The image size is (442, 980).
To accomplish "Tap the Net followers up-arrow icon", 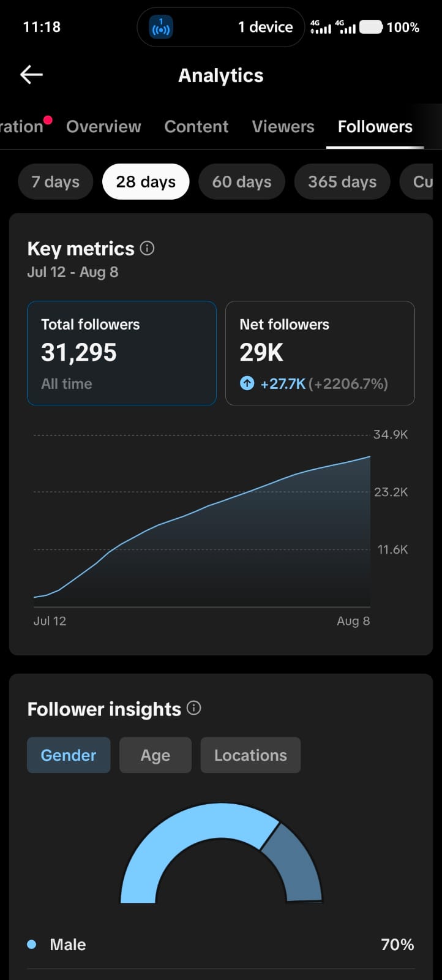I will [247, 383].
